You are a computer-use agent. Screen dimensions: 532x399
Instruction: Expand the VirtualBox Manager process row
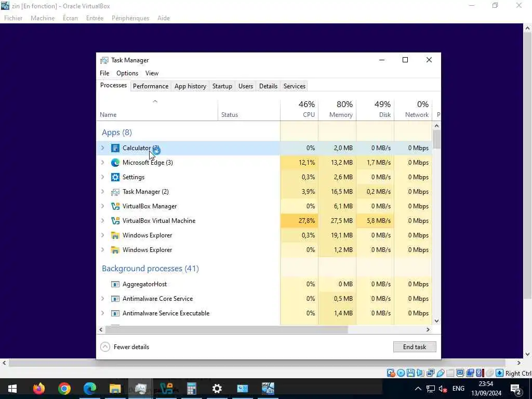coord(103,206)
